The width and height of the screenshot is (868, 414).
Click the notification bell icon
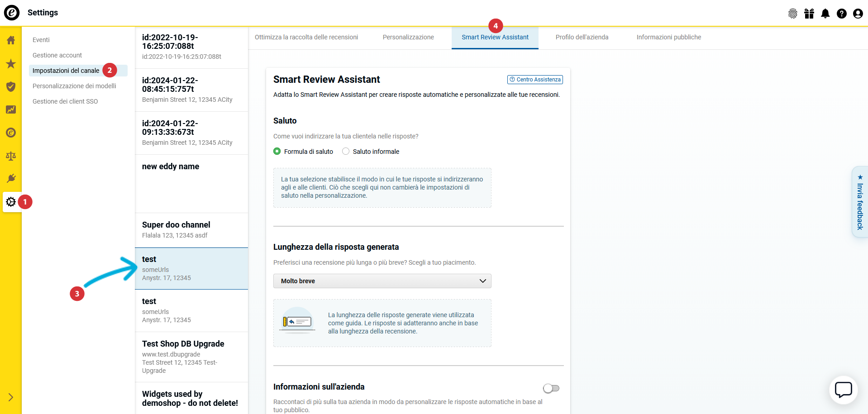click(x=825, y=14)
